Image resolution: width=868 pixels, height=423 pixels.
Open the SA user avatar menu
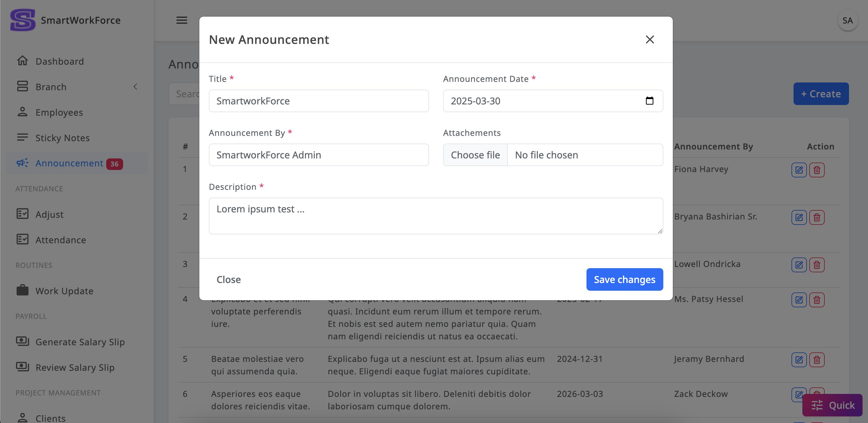click(x=847, y=20)
